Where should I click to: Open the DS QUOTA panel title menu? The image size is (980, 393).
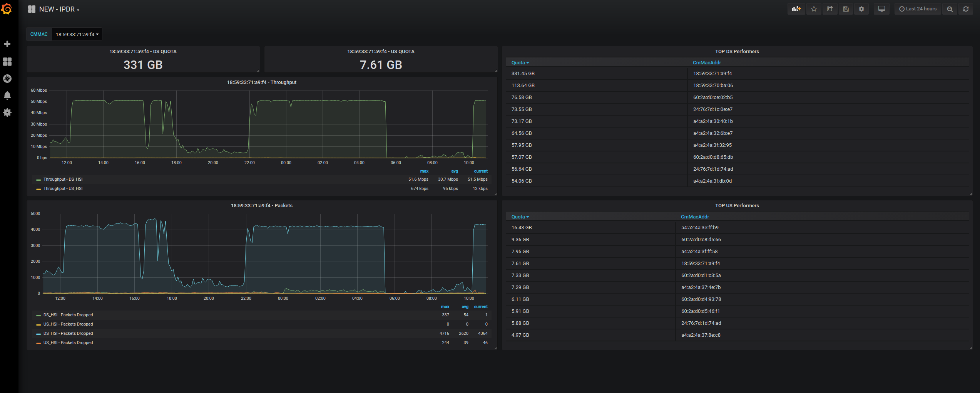coord(143,52)
